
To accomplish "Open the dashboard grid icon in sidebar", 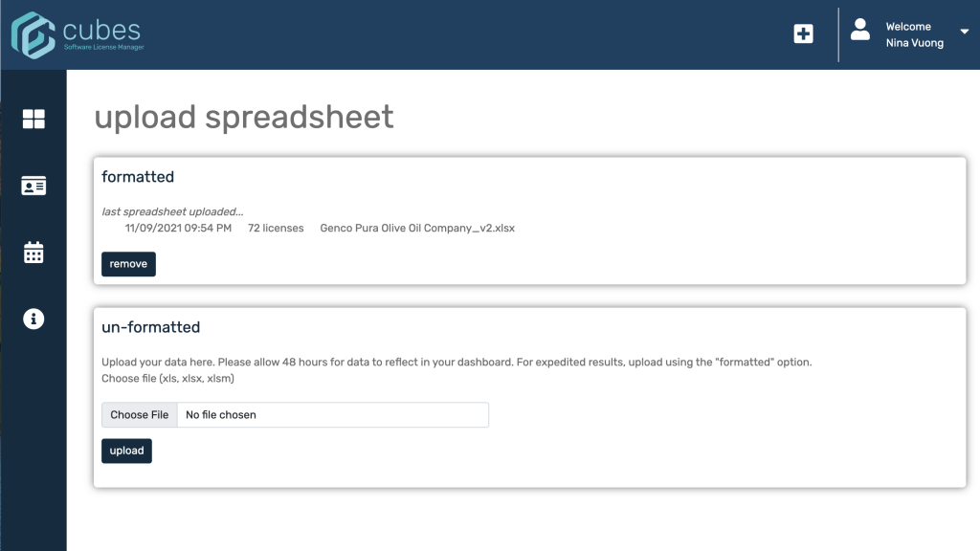I will pyautogui.click(x=33, y=119).
